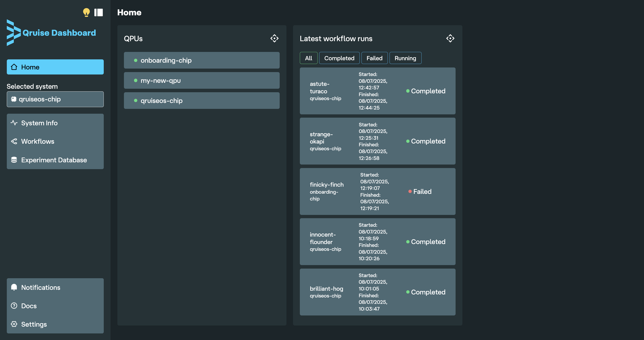Filter workflow runs by Completed

[339, 58]
